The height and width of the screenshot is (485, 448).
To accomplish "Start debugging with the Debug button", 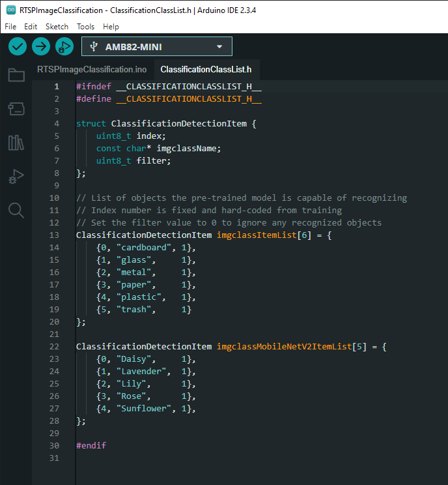I will pos(64,46).
